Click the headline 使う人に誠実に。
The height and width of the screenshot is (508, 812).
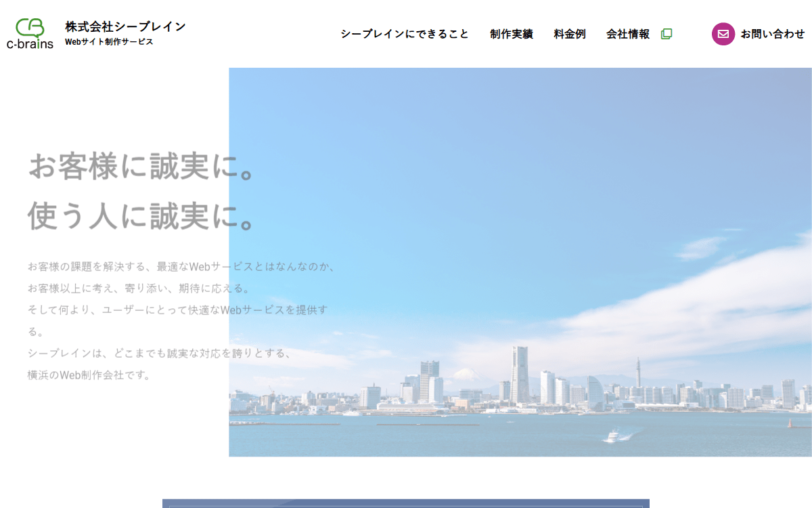click(141, 215)
